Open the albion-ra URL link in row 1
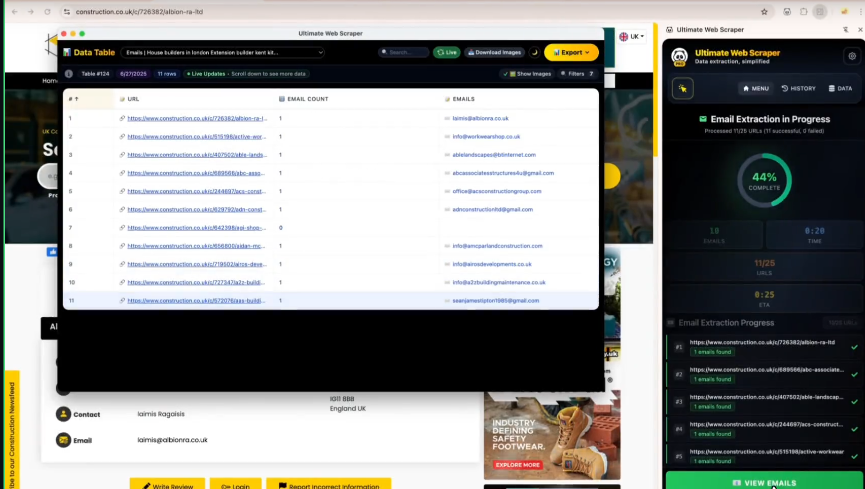This screenshot has height=489, width=865. (x=197, y=118)
